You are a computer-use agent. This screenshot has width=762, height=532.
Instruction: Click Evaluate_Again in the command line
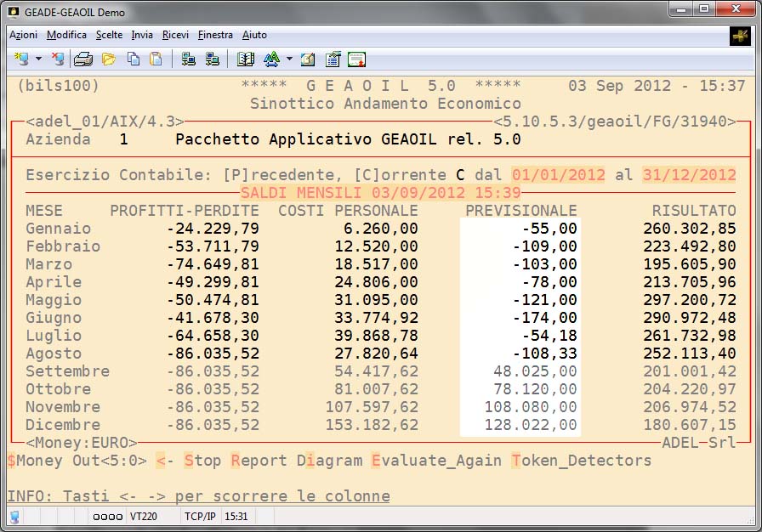pyautogui.click(x=436, y=461)
